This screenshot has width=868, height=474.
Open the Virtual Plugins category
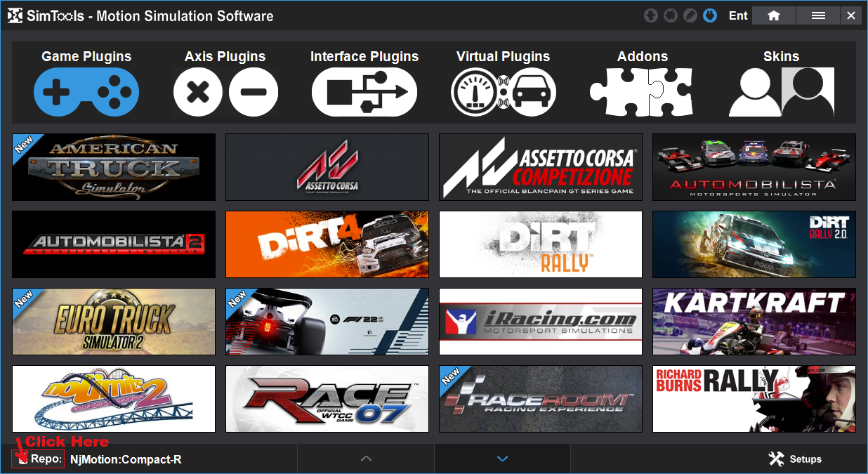point(504,83)
